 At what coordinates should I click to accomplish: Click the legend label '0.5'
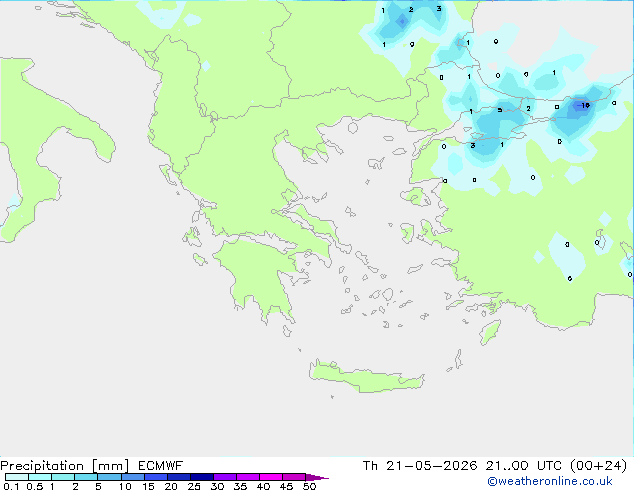coord(34,486)
